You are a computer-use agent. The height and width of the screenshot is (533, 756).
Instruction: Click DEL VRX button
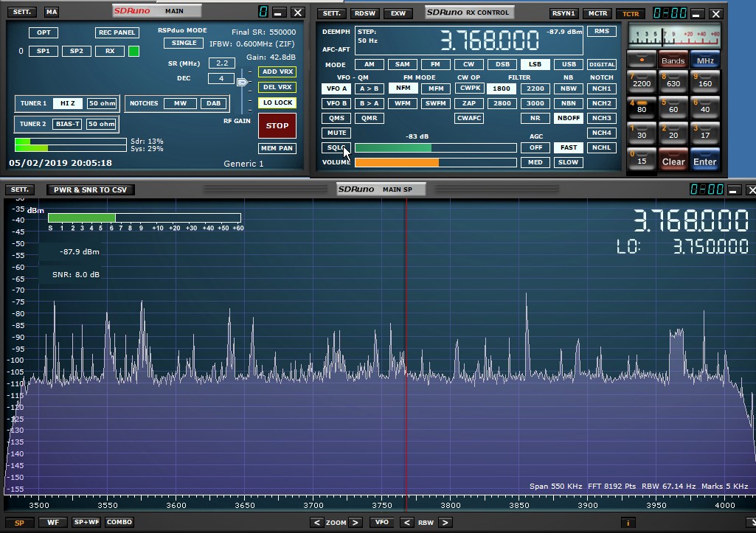pos(277,87)
